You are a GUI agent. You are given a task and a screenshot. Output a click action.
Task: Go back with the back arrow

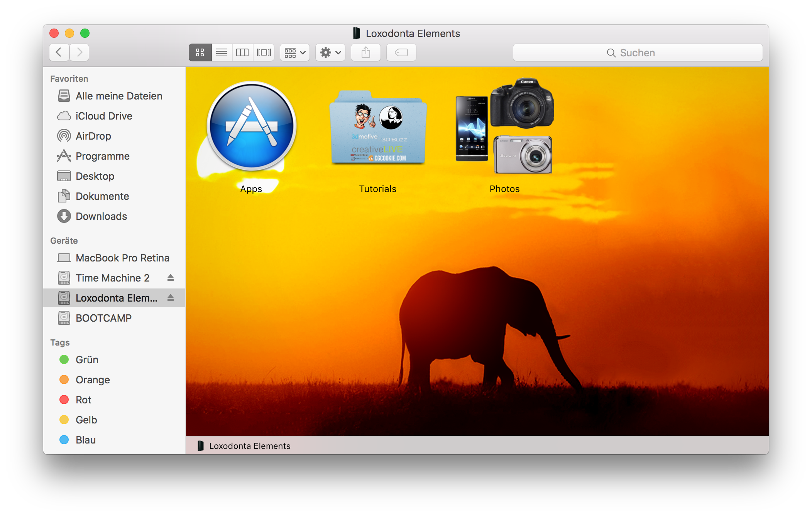point(59,52)
